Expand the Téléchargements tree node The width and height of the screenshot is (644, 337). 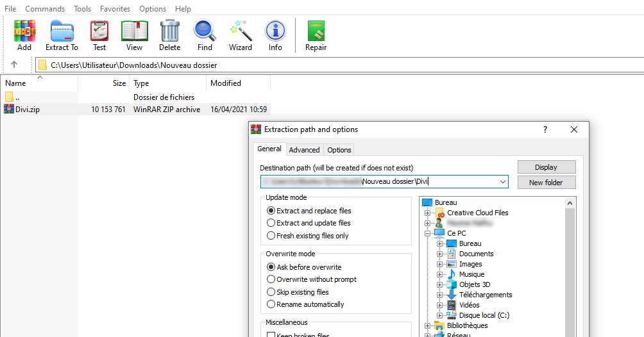click(x=440, y=295)
